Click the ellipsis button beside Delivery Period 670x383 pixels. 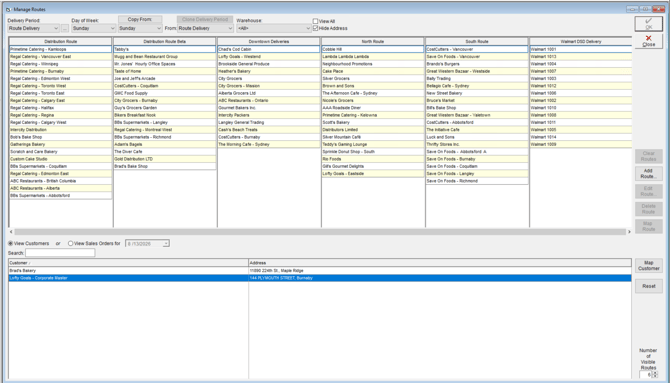tap(65, 28)
